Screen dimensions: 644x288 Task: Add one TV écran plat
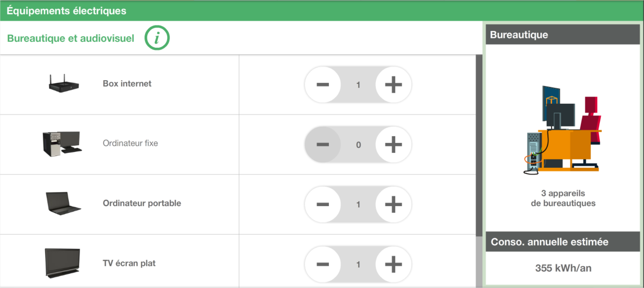(x=393, y=265)
